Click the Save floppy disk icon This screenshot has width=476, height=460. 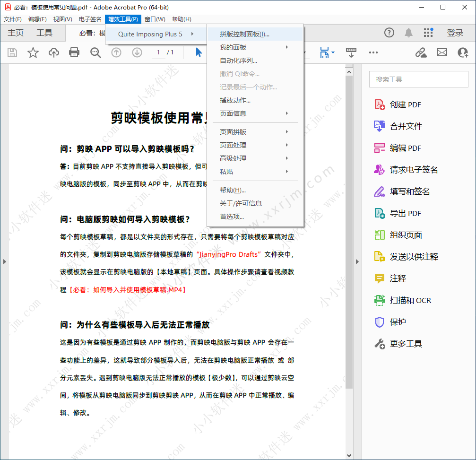(12, 52)
